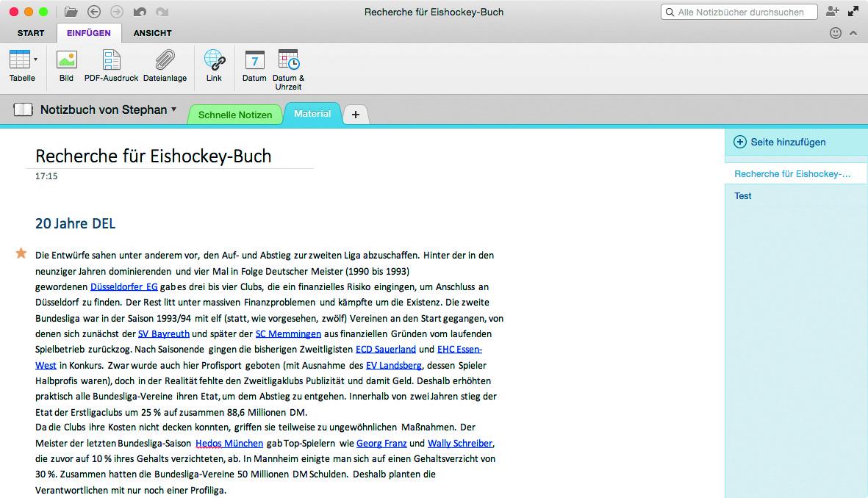Attach a file via Dateianlage
Viewport: 868px width, 498px height.
click(165, 66)
